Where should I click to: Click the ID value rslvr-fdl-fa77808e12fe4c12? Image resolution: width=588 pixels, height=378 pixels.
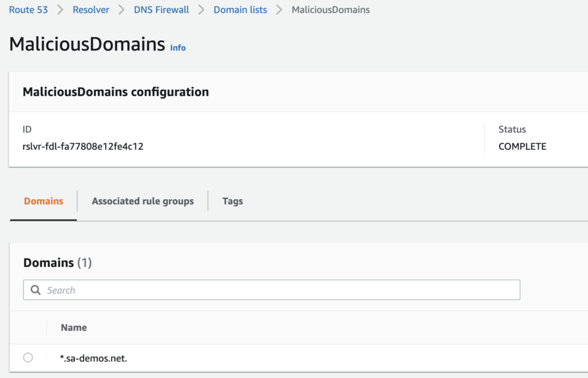[83, 146]
